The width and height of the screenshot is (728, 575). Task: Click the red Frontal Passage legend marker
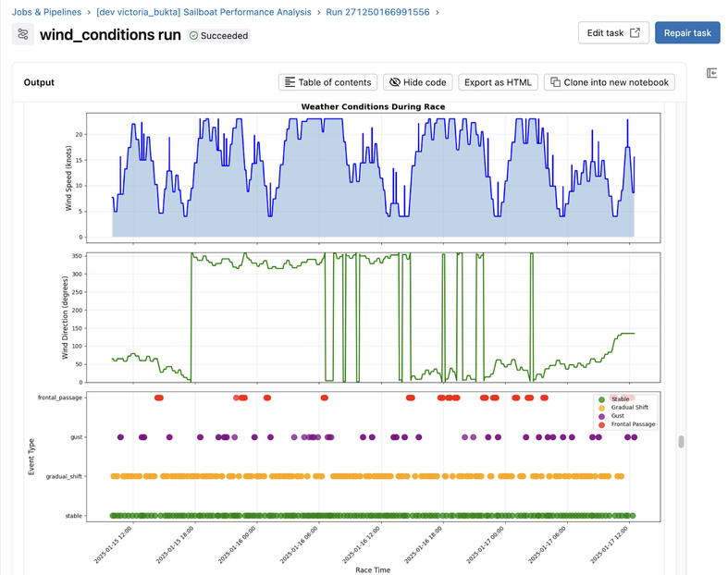601,424
